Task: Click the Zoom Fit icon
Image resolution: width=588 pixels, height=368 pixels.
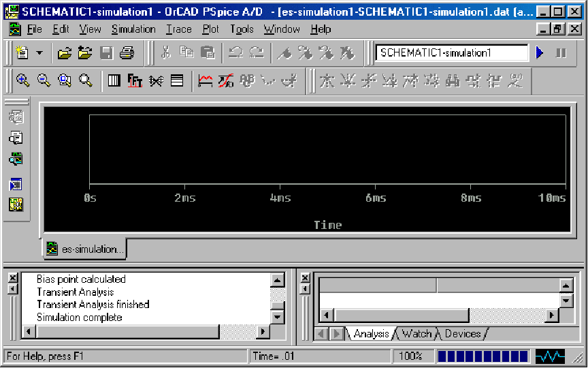Action: [x=86, y=80]
